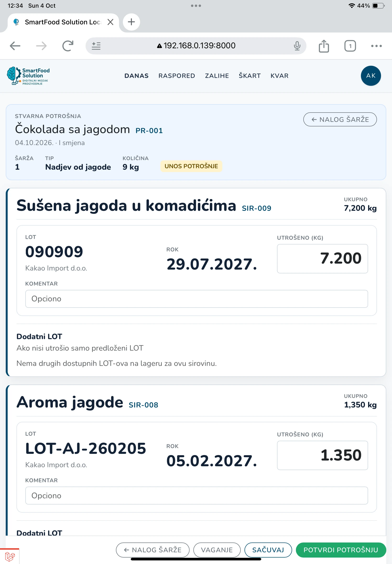Click the UNOS POTROŠNJE status badge

191,166
